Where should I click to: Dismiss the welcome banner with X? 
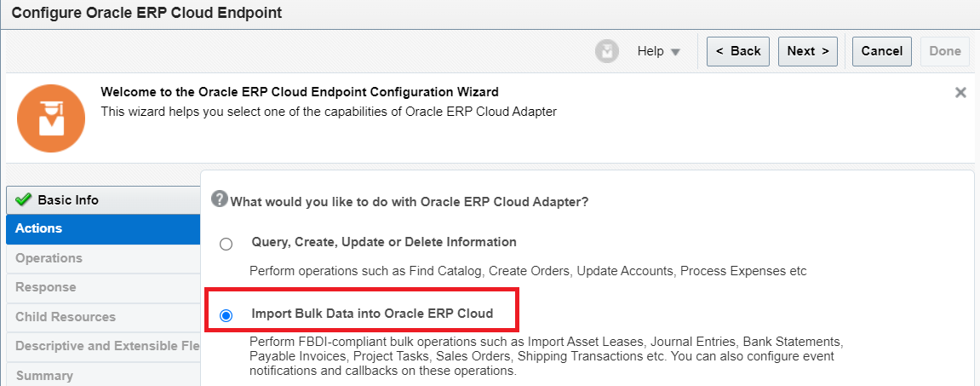coord(961,93)
